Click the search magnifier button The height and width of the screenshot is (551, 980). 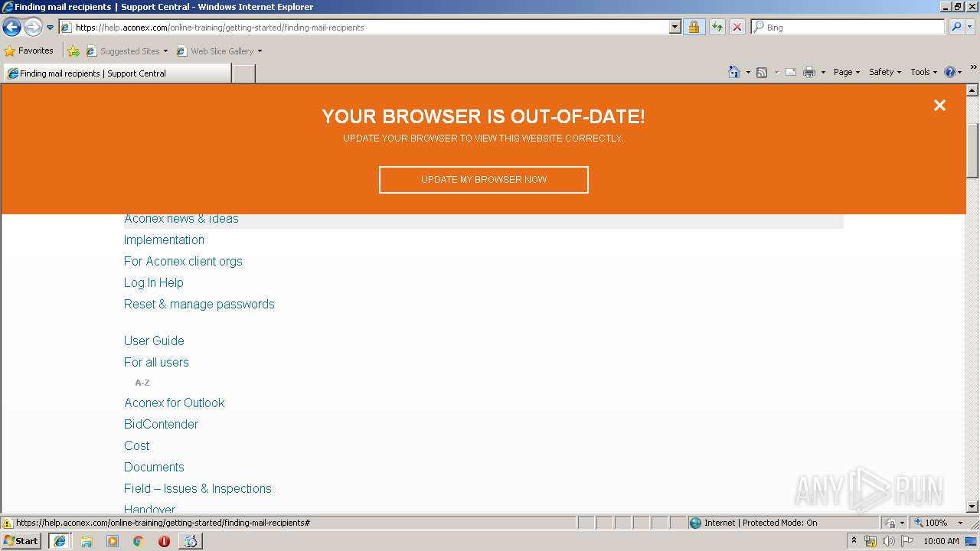point(955,27)
